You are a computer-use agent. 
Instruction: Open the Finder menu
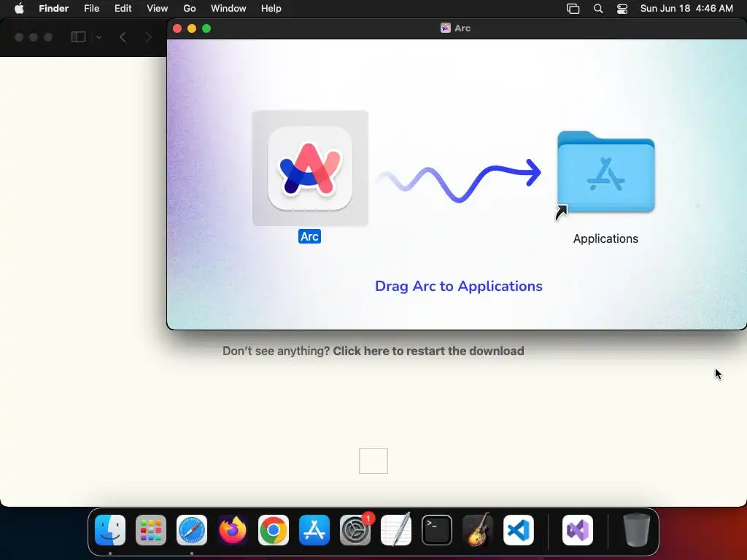[54, 9]
